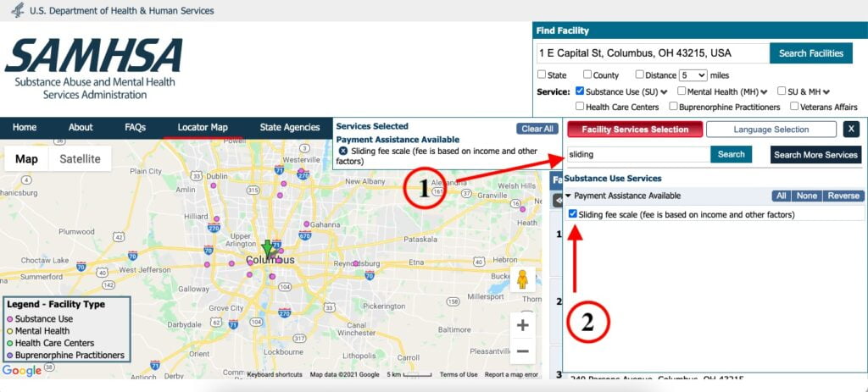Go to the Home menu item
This screenshot has width=868, height=392.
[25, 127]
